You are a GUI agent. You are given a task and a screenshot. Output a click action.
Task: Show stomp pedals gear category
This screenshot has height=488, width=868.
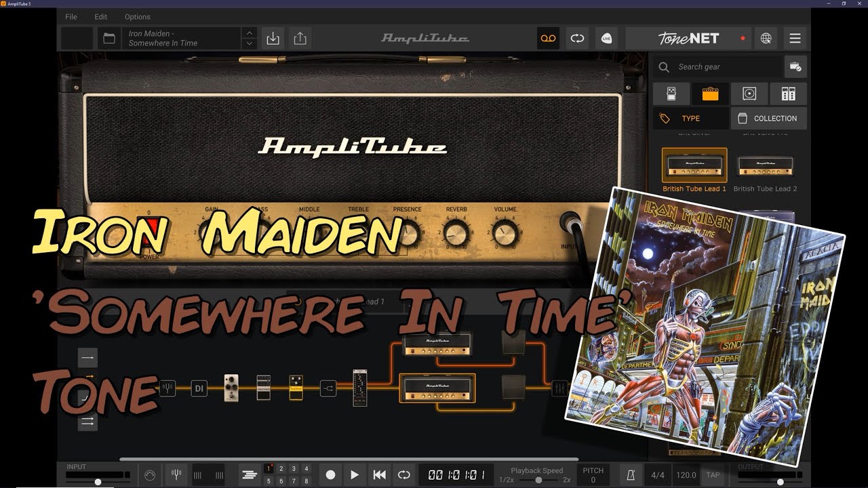(671, 94)
